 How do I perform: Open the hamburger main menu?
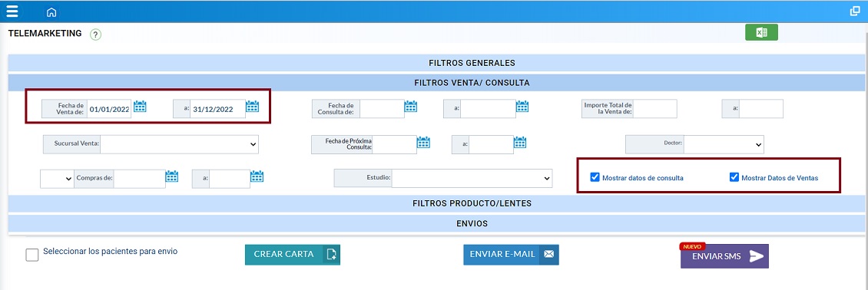tap(12, 11)
